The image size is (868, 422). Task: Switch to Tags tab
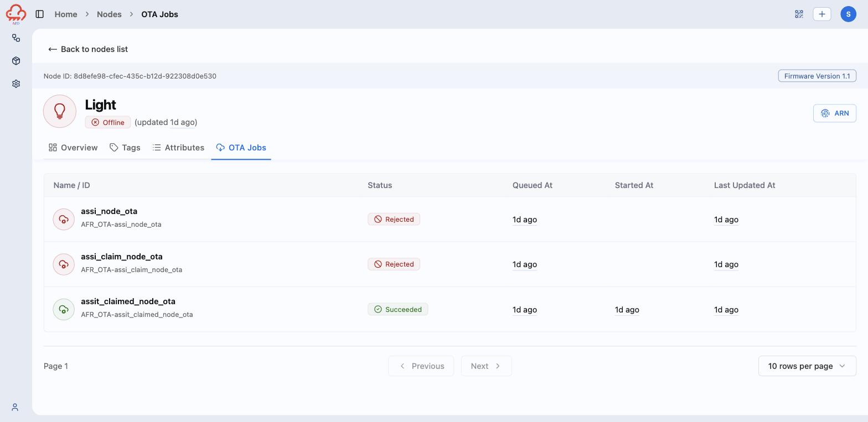(x=125, y=148)
